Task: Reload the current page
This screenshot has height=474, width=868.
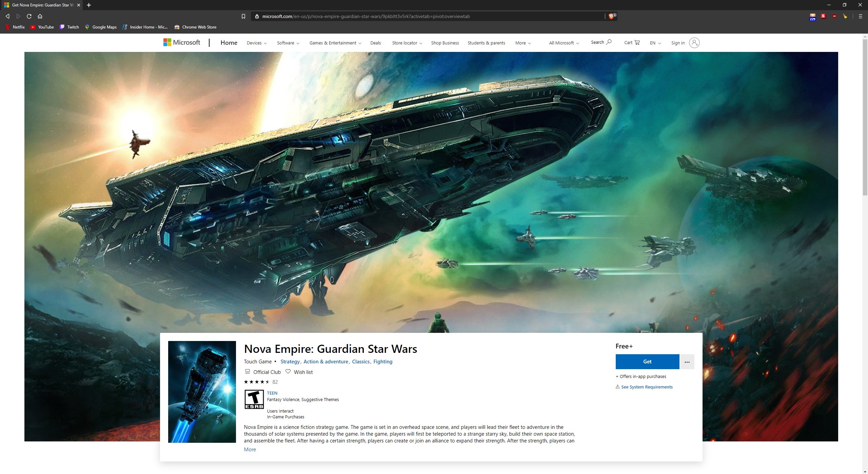Action: (x=29, y=16)
